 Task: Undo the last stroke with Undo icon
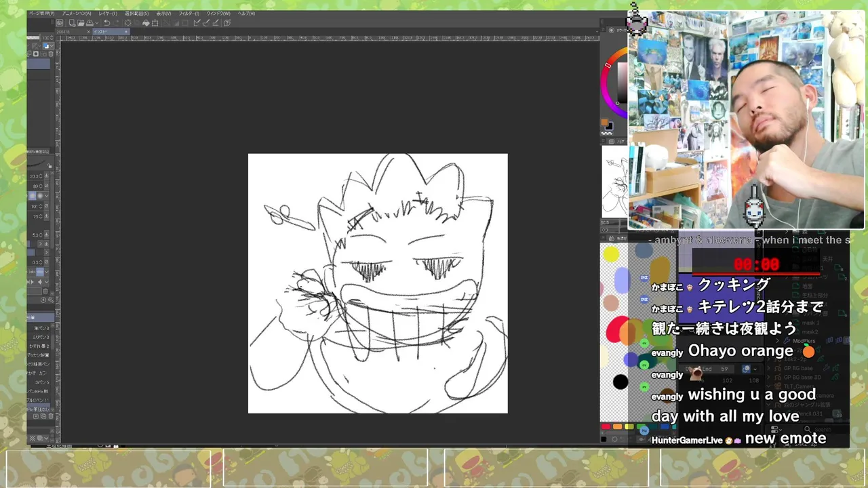pyautogui.click(x=106, y=23)
